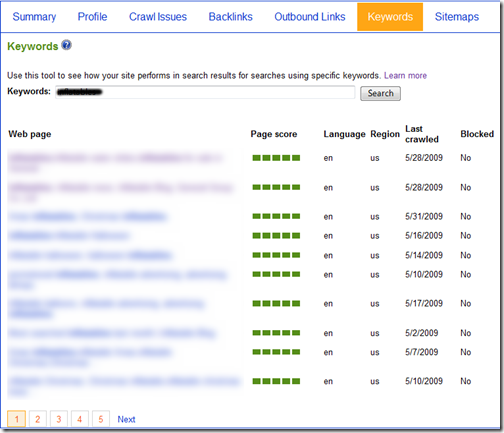Click page score bar in 5/31/2009 row

click(276, 216)
